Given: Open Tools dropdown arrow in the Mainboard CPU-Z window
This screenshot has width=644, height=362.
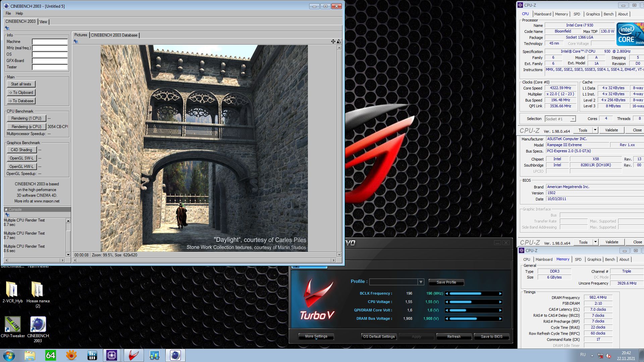Looking at the screenshot, I should coord(595,242).
